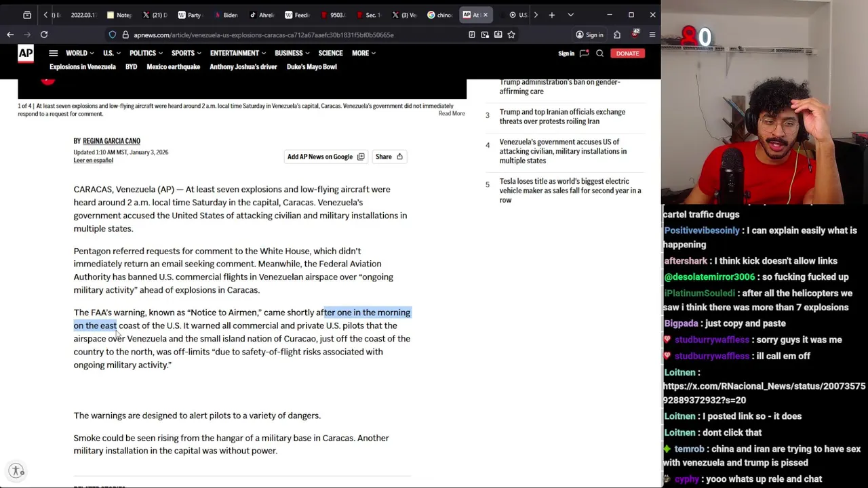Click the x.com link in stream chat

764,393
